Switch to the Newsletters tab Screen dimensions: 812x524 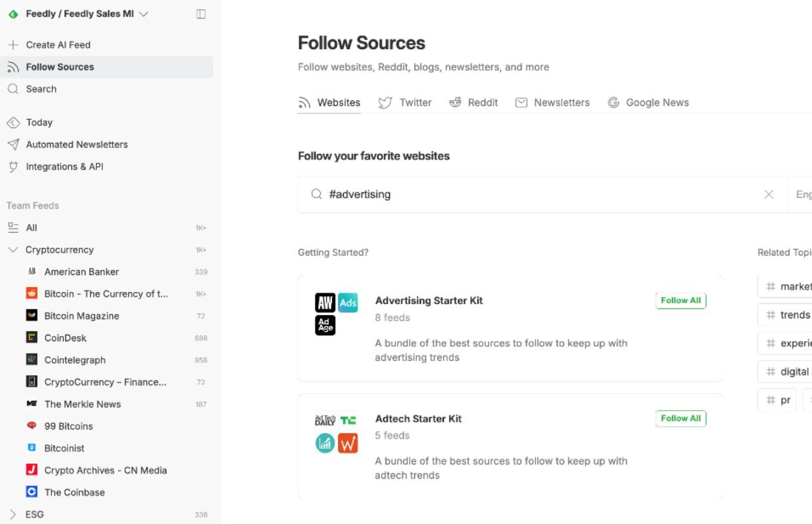pyautogui.click(x=553, y=102)
